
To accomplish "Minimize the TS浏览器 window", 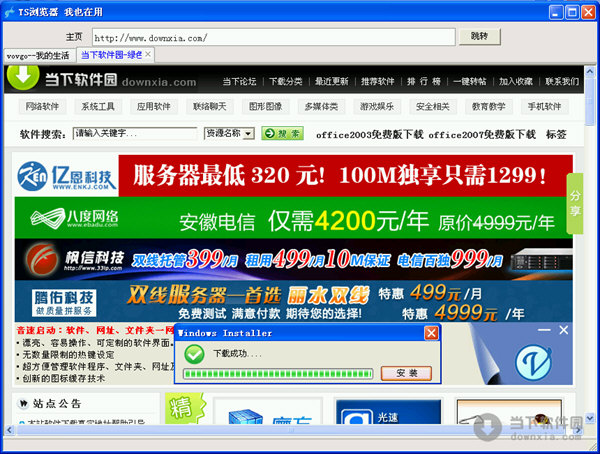I will [x=556, y=12].
